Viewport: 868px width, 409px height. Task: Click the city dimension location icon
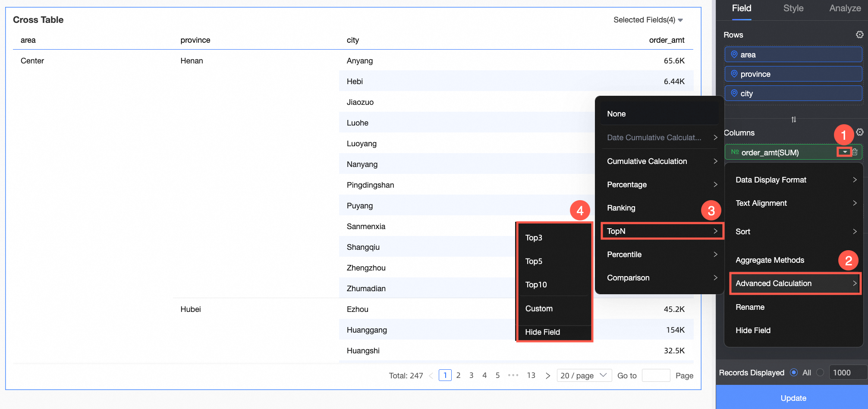(x=734, y=93)
